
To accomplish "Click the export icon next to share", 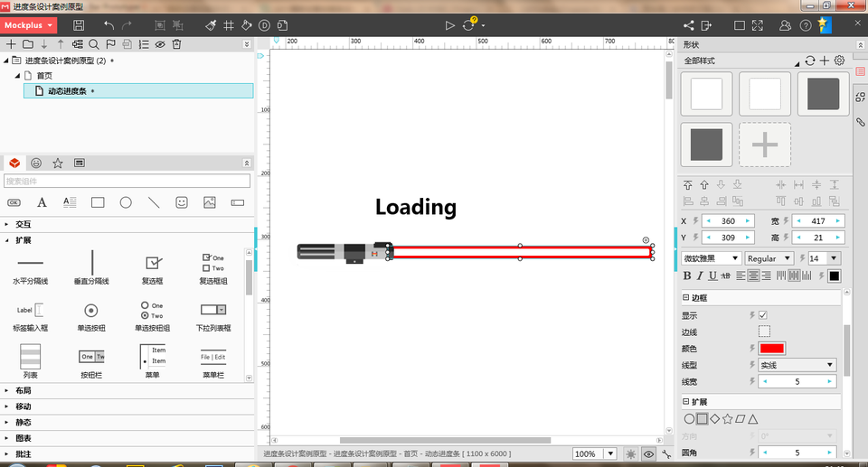I will click(x=706, y=25).
